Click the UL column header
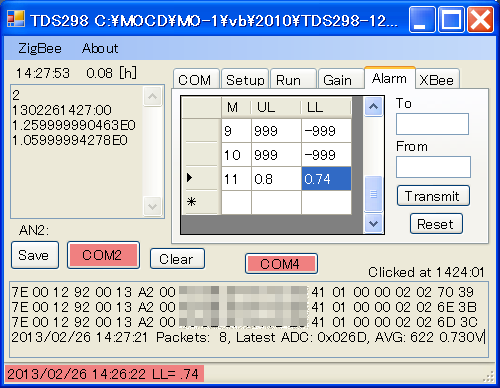 pyautogui.click(x=276, y=107)
